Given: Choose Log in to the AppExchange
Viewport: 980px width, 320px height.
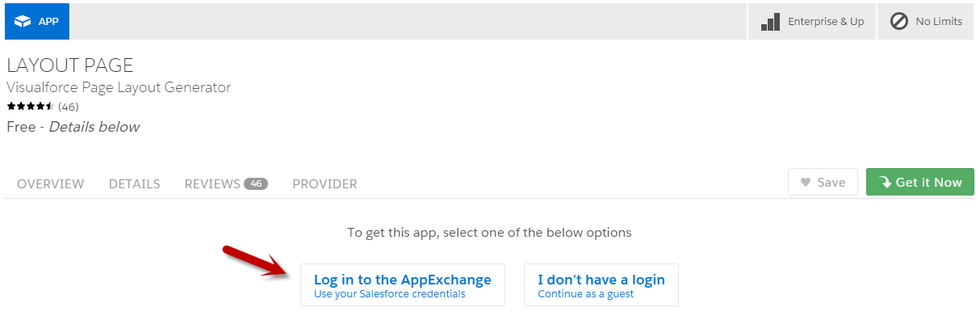Looking at the screenshot, I should (402, 285).
